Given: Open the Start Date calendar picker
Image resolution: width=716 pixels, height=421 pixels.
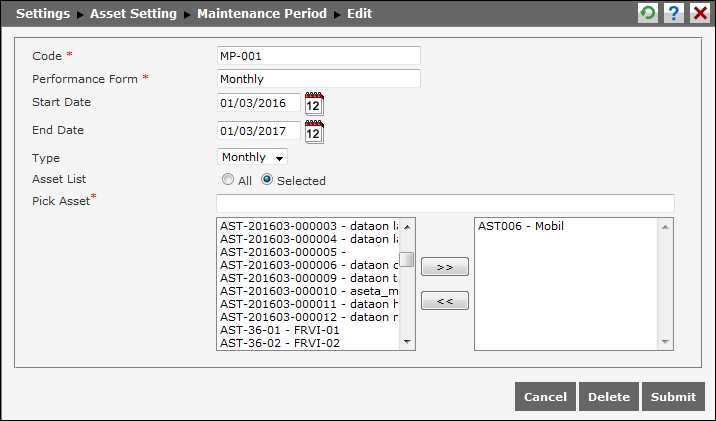Looking at the screenshot, I should 314,104.
